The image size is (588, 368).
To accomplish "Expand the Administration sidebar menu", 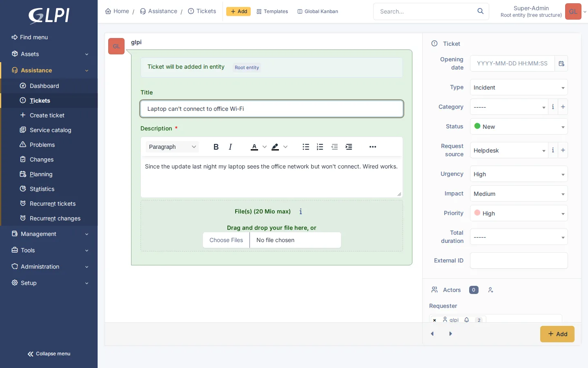I will (x=49, y=267).
